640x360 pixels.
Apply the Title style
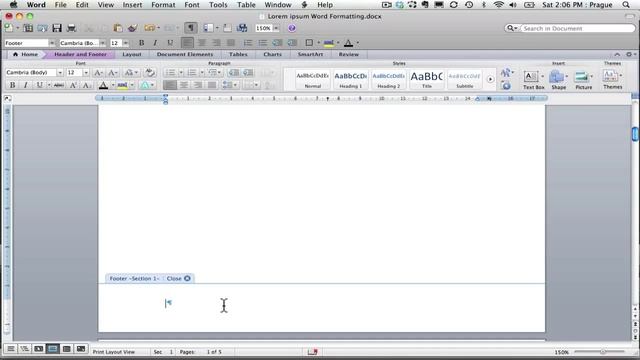[427, 79]
